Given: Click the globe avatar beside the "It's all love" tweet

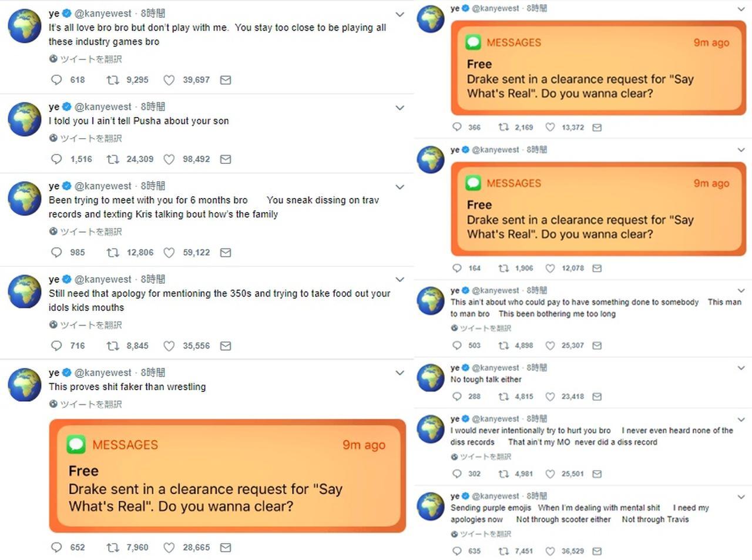Looking at the screenshot, I should 24,26.
